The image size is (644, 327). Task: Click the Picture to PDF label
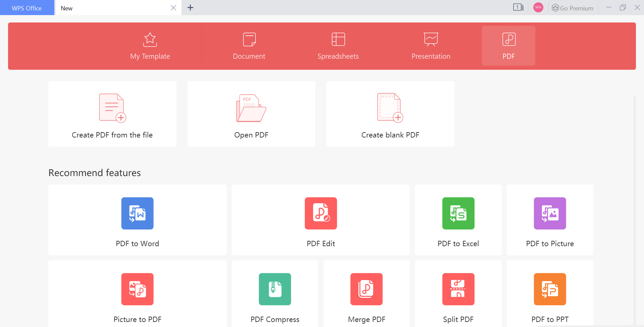coord(138,319)
